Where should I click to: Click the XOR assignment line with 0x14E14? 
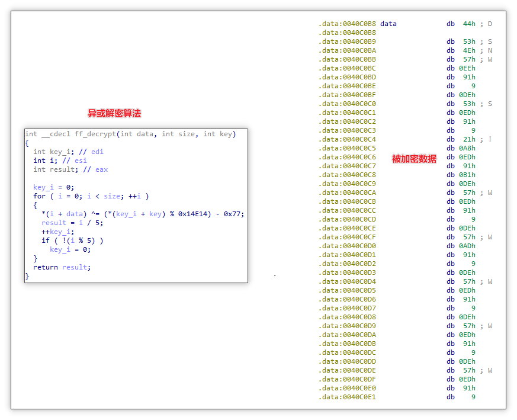pos(142,214)
